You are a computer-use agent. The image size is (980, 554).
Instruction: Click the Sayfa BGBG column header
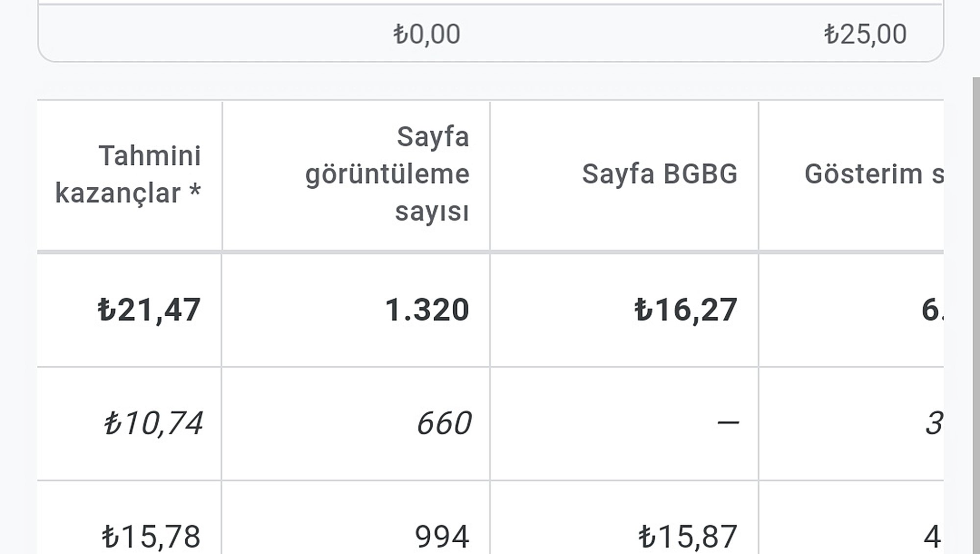(x=659, y=174)
